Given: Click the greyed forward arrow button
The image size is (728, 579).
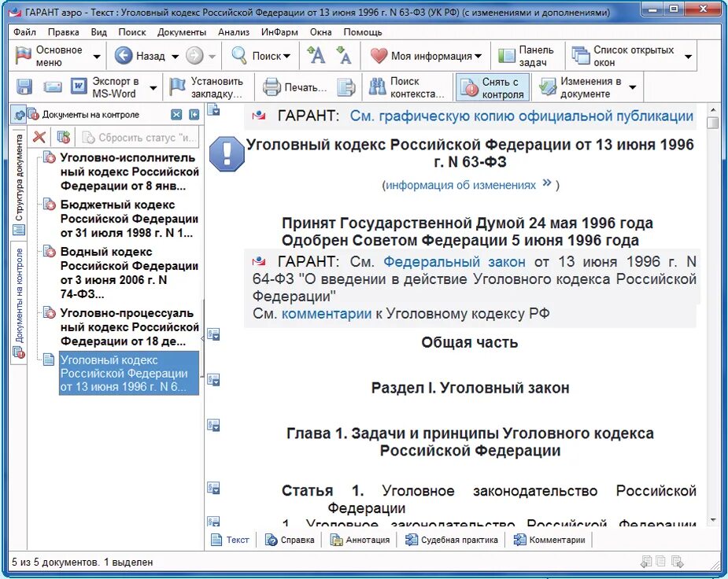Looking at the screenshot, I should point(194,56).
